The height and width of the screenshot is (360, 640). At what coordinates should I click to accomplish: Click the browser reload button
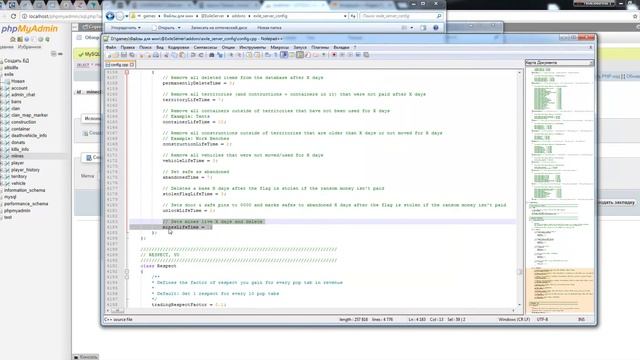pos(13,16)
